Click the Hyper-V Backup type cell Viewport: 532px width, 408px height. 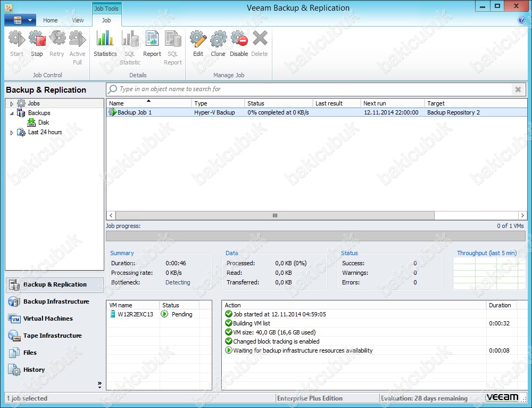point(214,112)
